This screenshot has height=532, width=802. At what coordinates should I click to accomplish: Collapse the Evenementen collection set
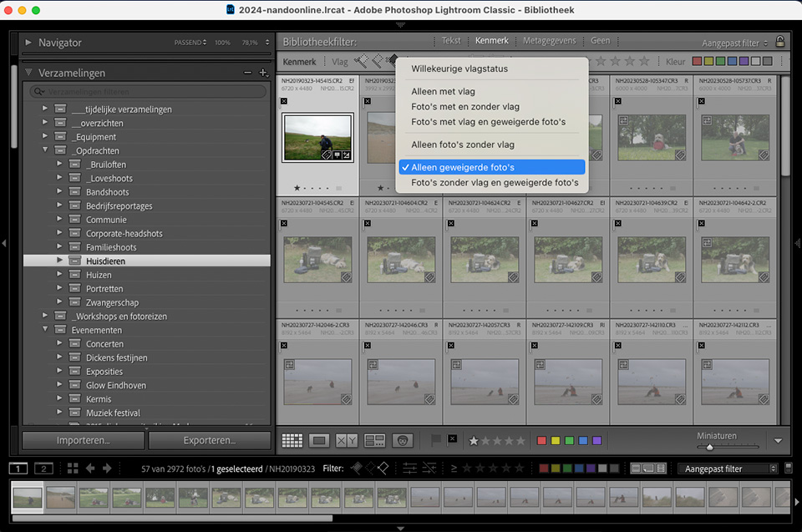click(45, 329)
